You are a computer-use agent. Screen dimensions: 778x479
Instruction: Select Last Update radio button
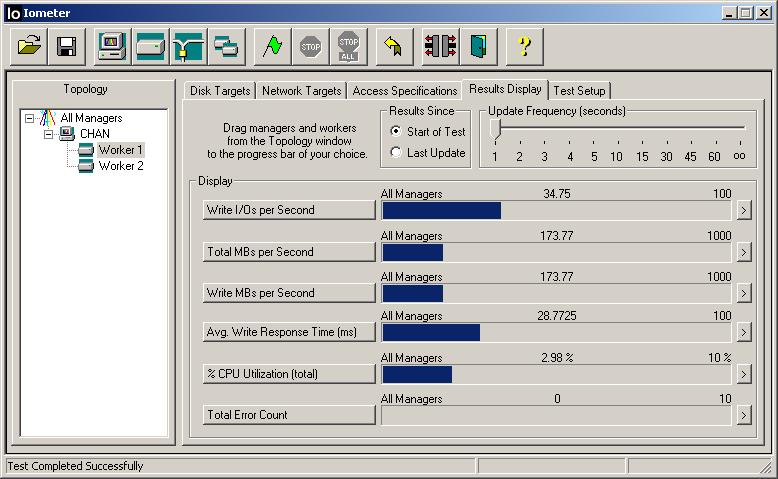click(395, 152)
